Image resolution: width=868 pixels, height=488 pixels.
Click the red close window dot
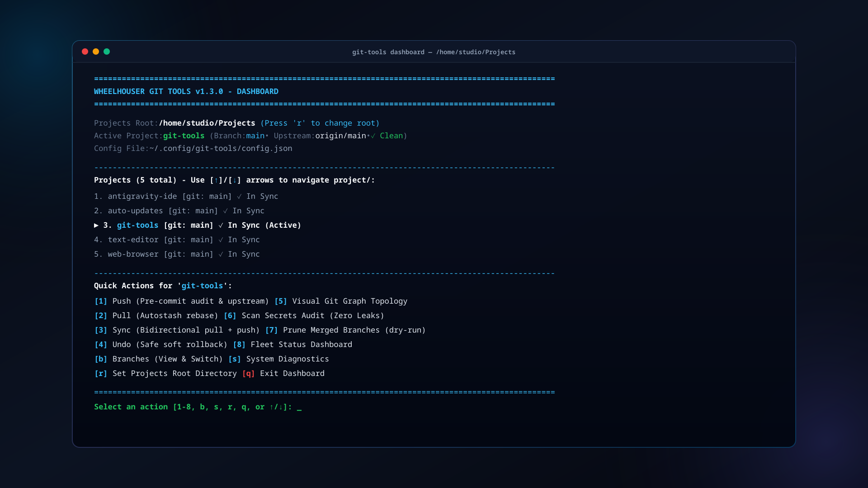85,52
